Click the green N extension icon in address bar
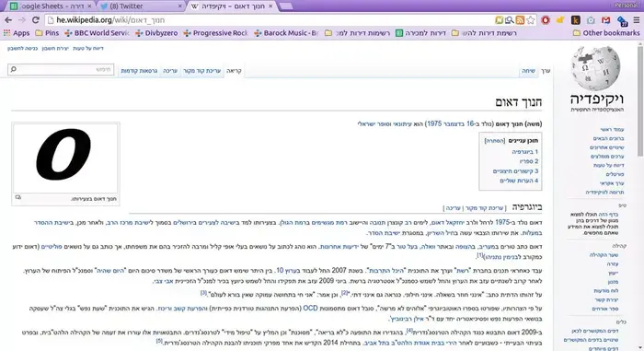The image size is (644, 351). (499, 20)
